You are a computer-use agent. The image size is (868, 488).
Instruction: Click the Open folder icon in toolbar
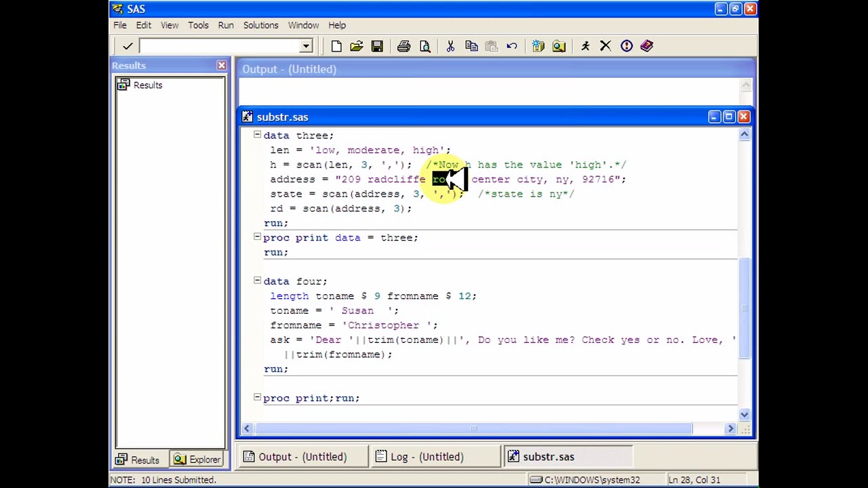(357, 46)
